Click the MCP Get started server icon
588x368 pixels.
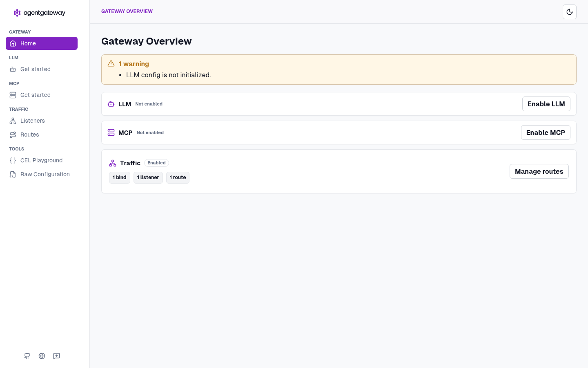point(13,95)
